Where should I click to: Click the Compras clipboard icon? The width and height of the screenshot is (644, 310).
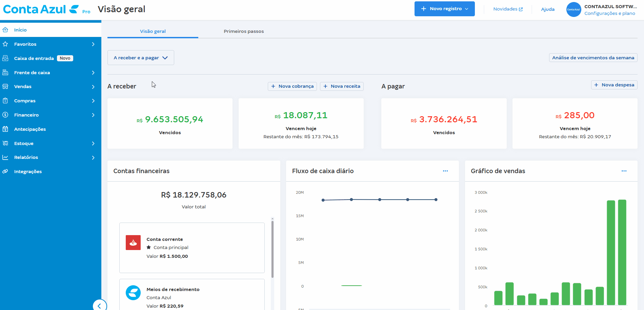5,101
